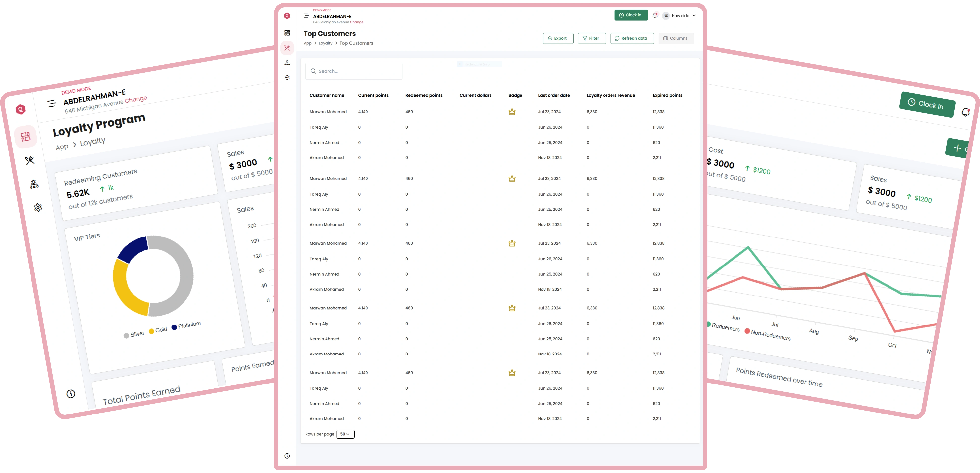This screenshot has width=980, height=473.
Task: Expand the New side user dropdown
Action: point(684,16)
